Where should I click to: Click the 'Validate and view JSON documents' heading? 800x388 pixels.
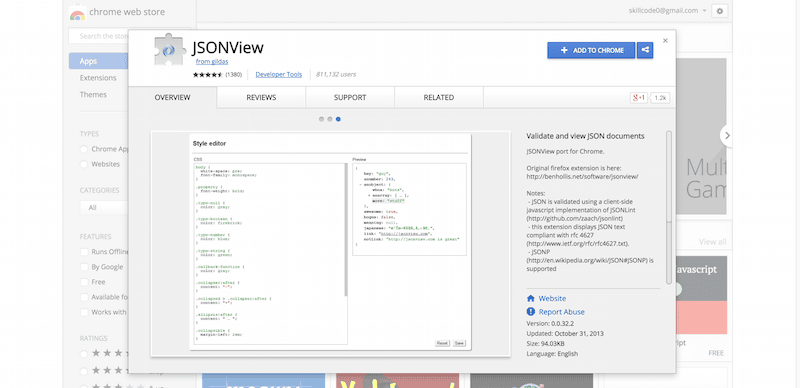[x=585, y=136]
